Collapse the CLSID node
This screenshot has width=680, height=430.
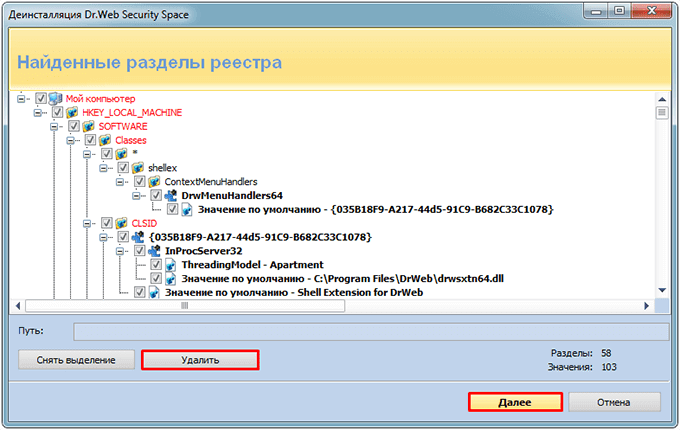click(87, 223)
